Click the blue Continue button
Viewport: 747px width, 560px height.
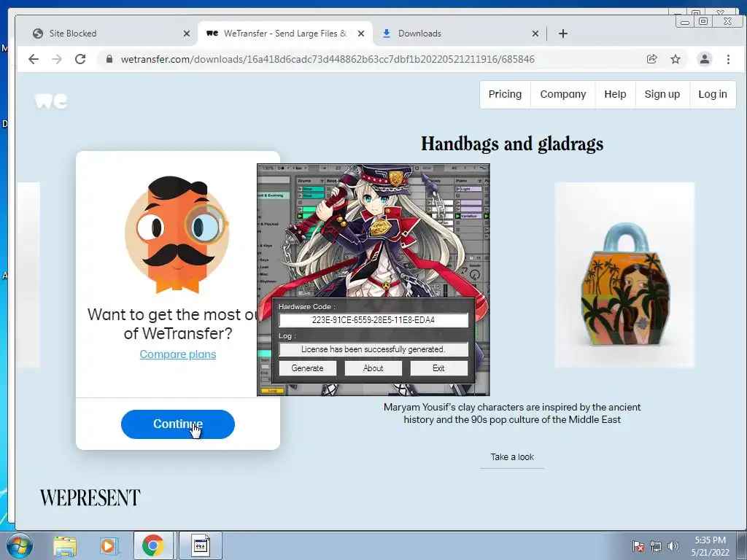click(178, 424)
